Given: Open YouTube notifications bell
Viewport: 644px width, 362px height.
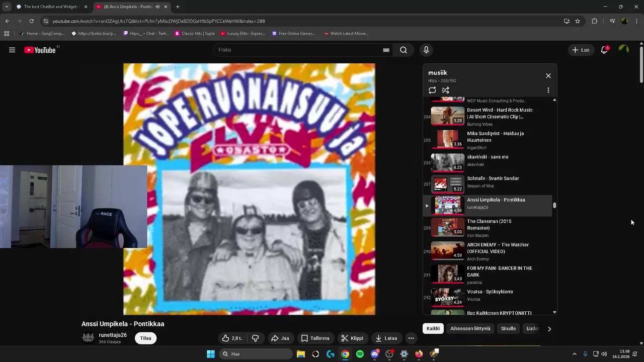Looking at the screenshot, I should pyautogui.click(x=604, y=50).
